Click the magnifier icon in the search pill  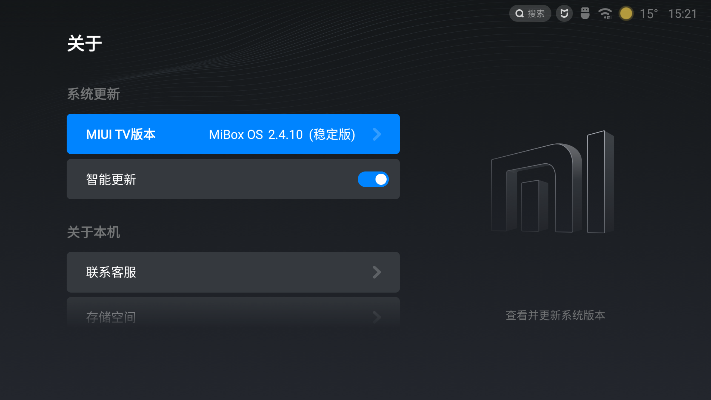click(520, 14)
